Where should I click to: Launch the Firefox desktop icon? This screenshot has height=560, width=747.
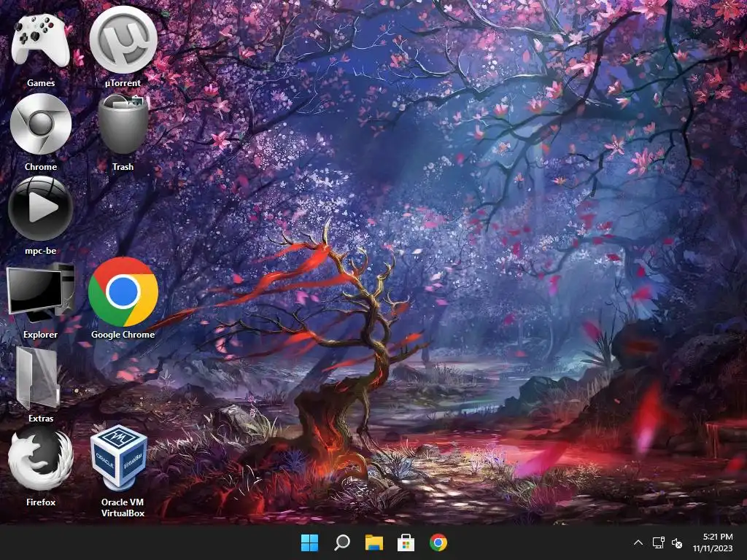pos(41,459)
